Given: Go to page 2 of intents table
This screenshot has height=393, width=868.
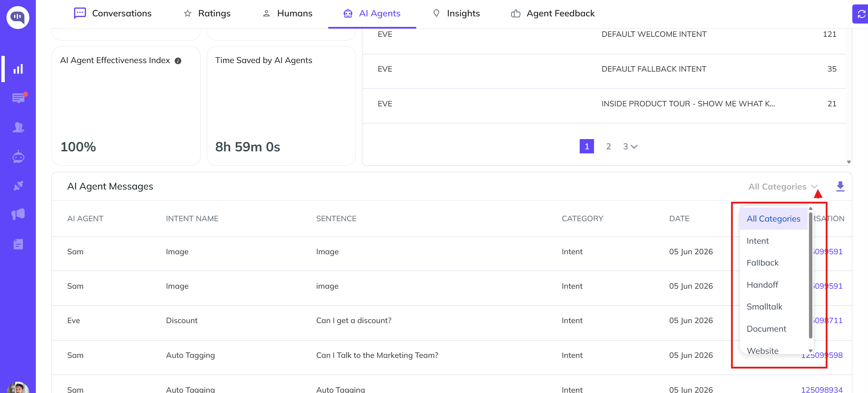Looking at the screenshot, I should [608, 146].
